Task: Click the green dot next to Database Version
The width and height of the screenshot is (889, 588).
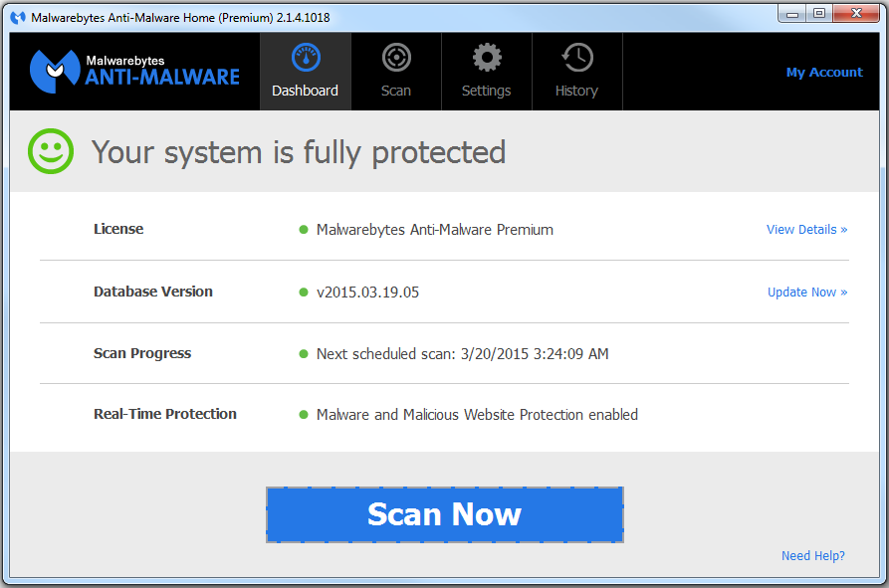Action: (304, 293)
